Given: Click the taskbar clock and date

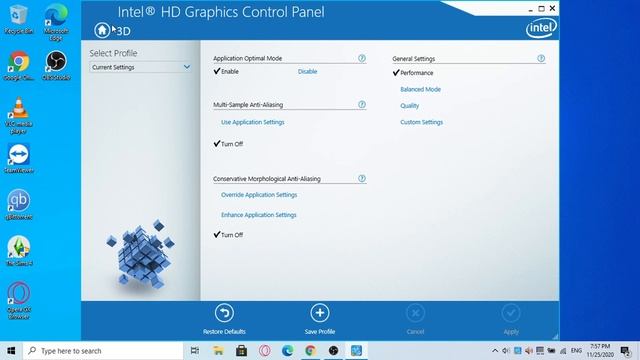Looking at the screenshot, I should coord(600,351).
